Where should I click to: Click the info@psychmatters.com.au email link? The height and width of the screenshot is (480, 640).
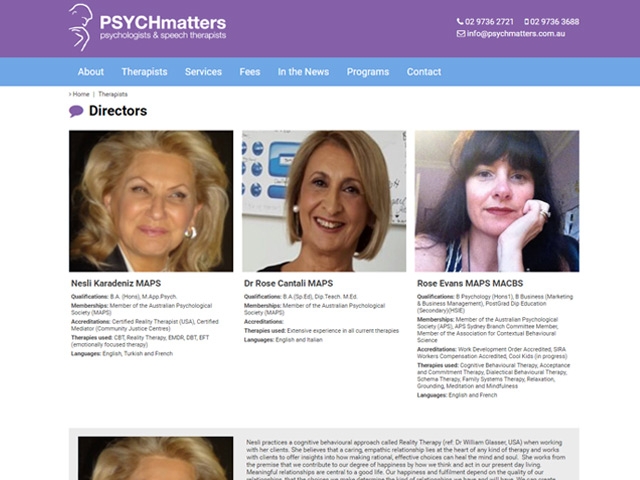coord(516,33)
